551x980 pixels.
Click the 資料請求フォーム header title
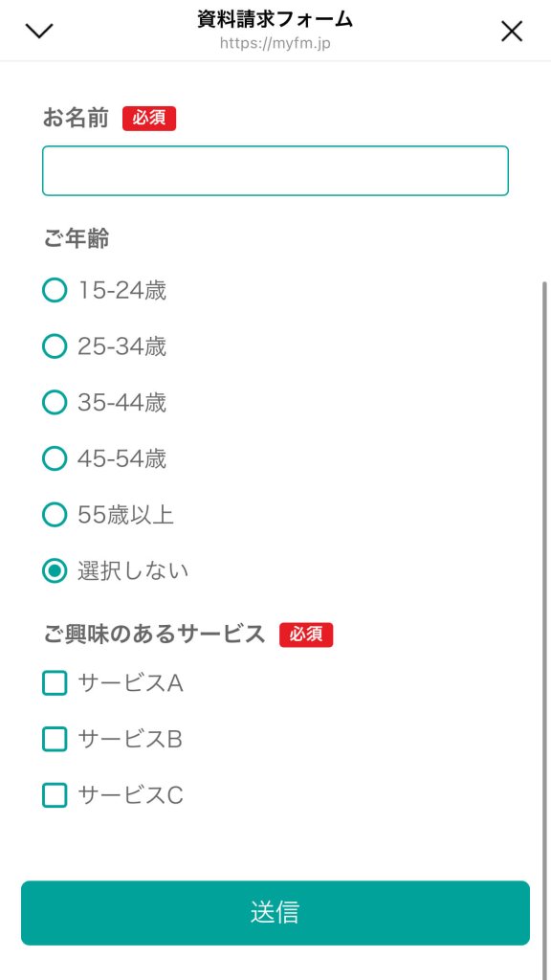click(x=275, y=17)
